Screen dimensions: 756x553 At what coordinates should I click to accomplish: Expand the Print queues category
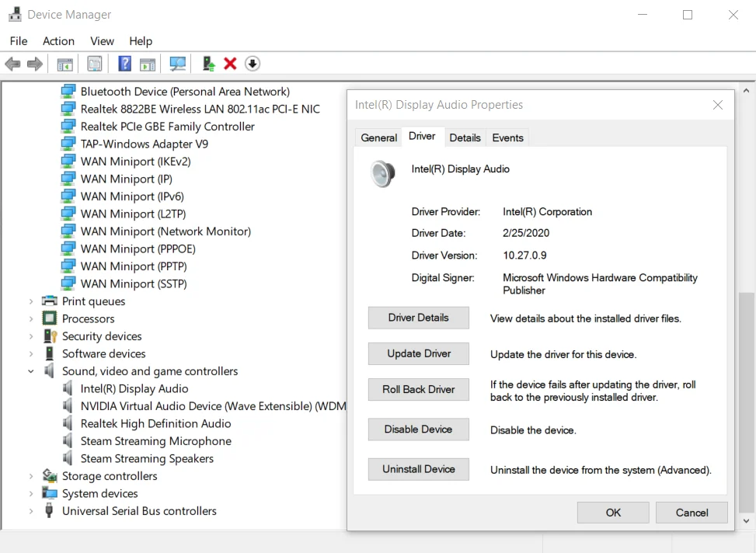coord(31,301)
